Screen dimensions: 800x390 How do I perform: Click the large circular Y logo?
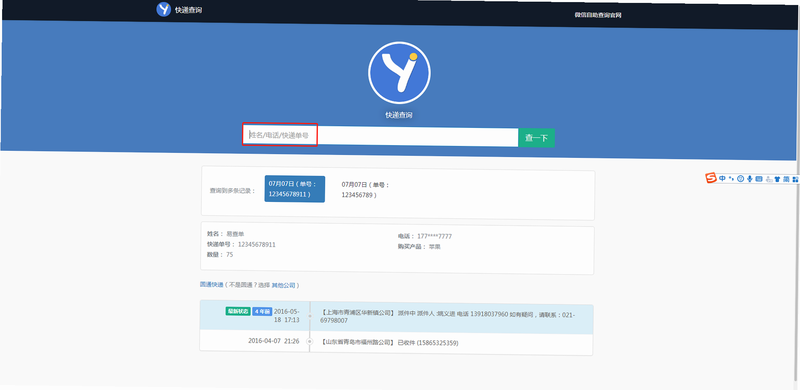tap(399, 73)
